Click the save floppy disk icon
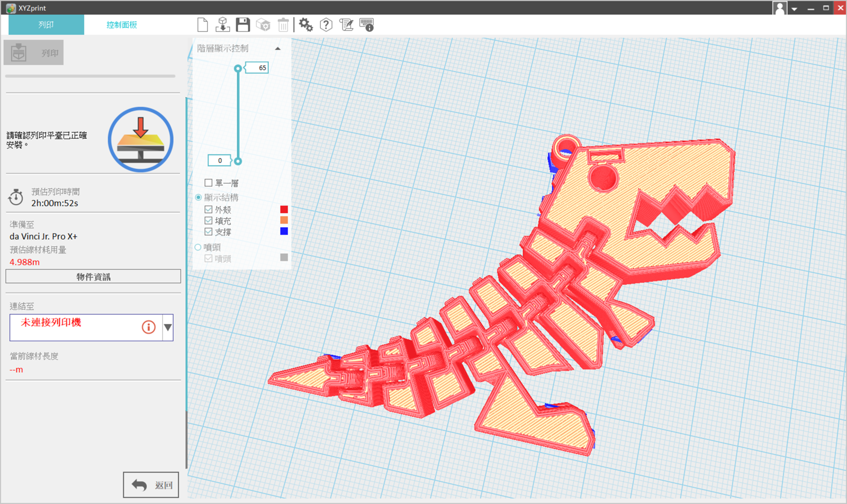This screenshot has width=847, height=504. [243, 25]
